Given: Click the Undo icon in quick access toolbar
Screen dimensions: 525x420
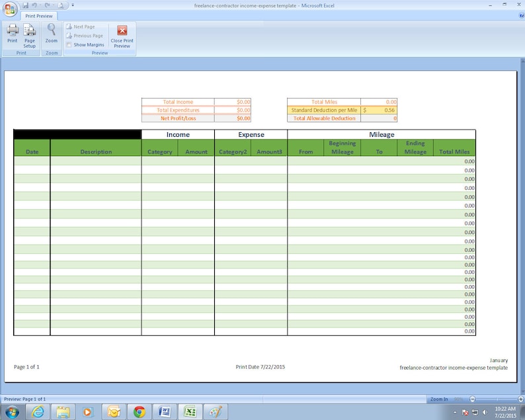Looking at the screenshot, I should pyautogui.click(x=34, y=5).
